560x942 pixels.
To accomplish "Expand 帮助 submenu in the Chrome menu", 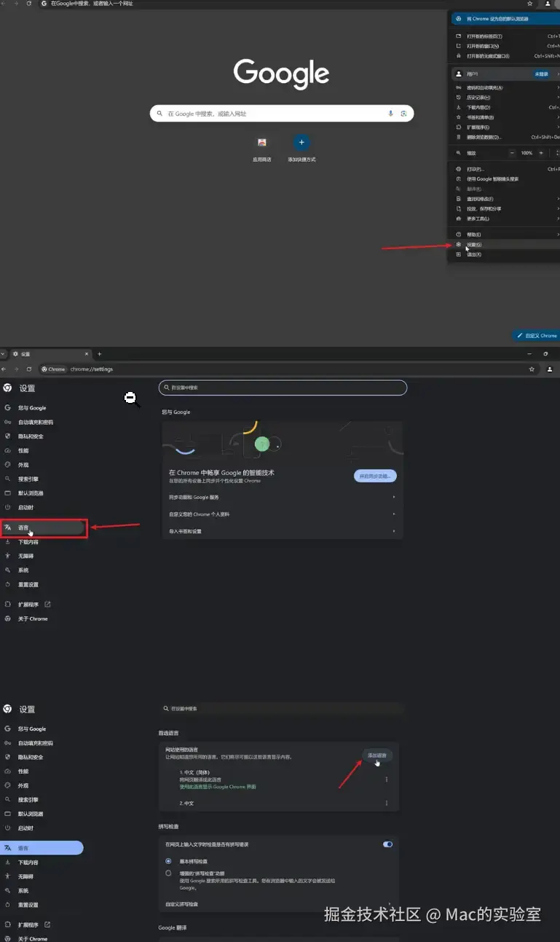I will [x=505, y=235].
